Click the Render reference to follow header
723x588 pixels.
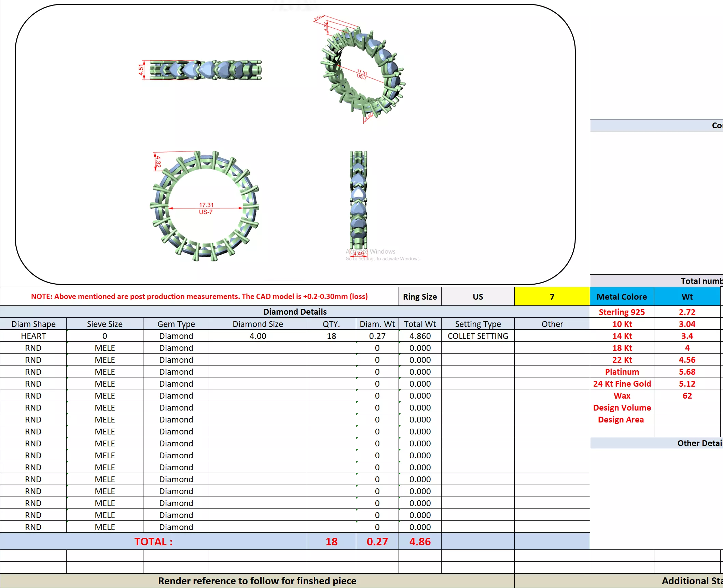coord(257,581)
